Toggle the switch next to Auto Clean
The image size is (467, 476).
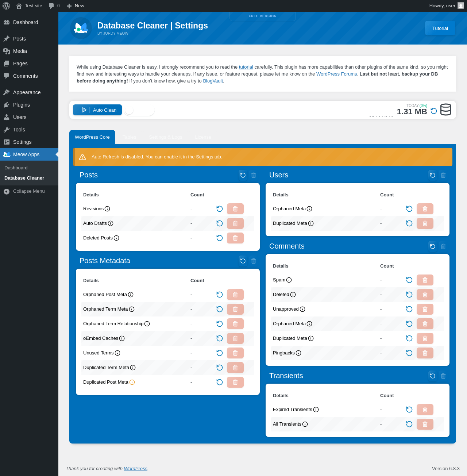point(139,110)
